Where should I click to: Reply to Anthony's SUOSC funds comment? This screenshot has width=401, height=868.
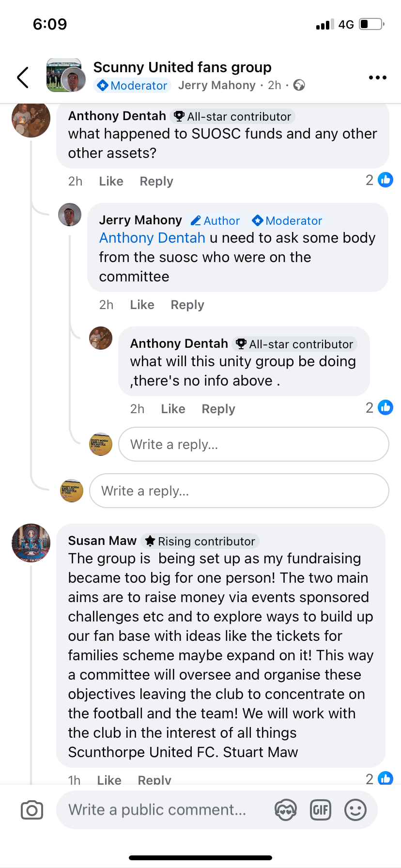pos(156,181)
